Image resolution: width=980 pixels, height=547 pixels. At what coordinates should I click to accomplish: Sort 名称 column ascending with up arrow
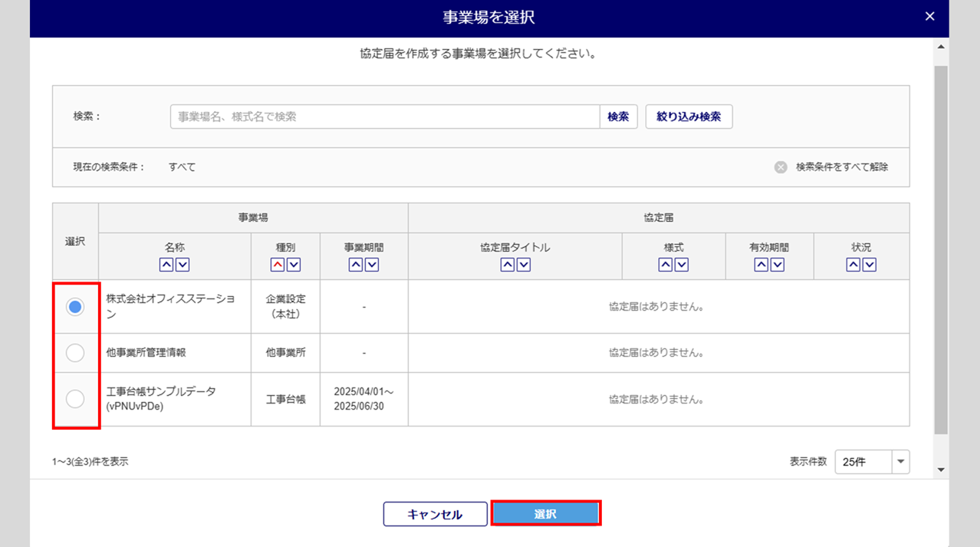pos(166,265)
